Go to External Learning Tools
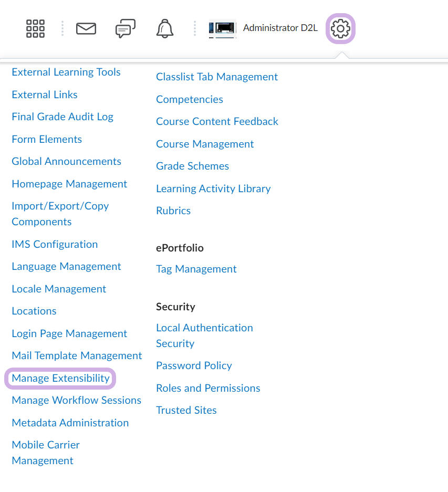 66,72
